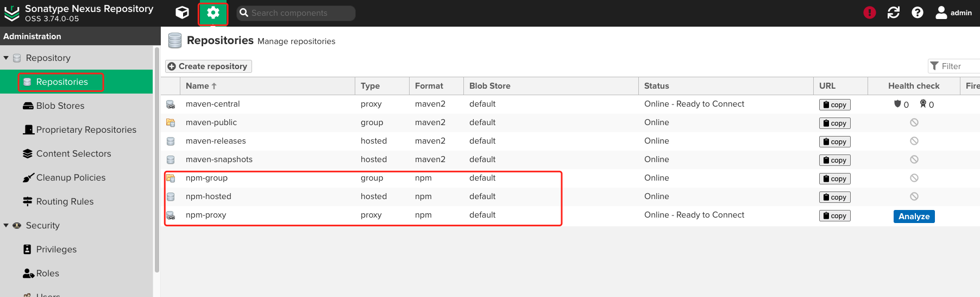Click Analyze for npm-proxy health check
Viewport: 980px width, 297px height.
click(914, 216)
